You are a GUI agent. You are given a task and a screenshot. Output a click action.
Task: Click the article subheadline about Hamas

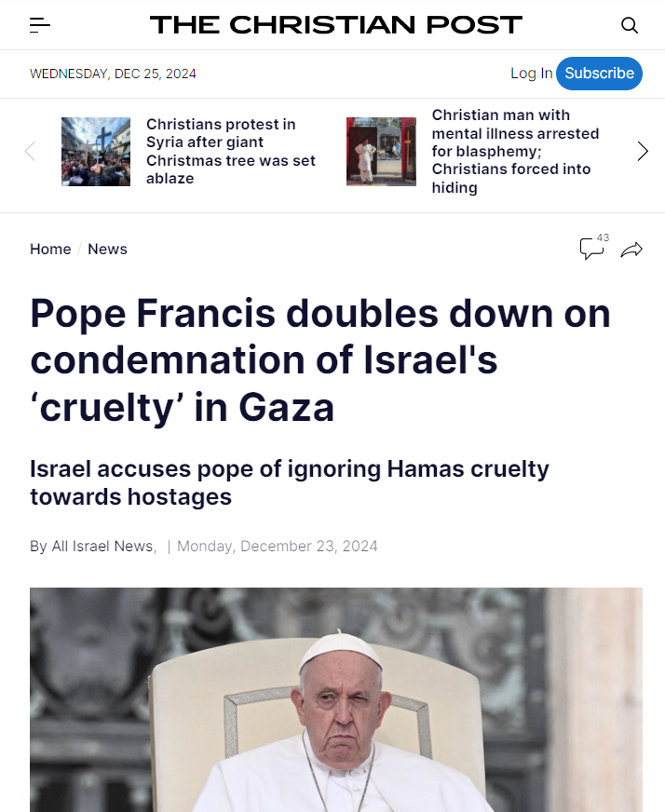point(290,482)
